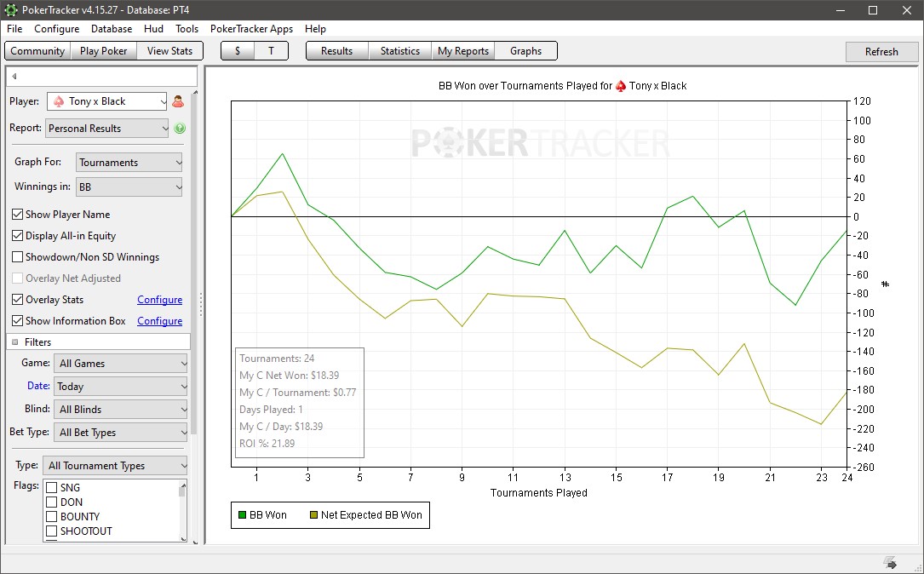This screenshot has height=574, width=924.
Task: Select the View Stats tab
Action: 169,51
